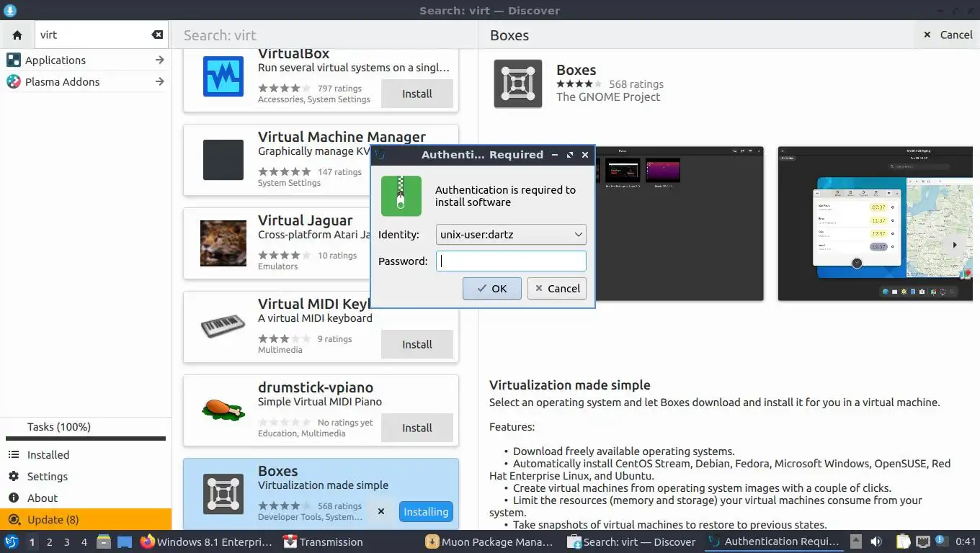
Task: Expand the Applications category arrow
Action: coord(160,60)
